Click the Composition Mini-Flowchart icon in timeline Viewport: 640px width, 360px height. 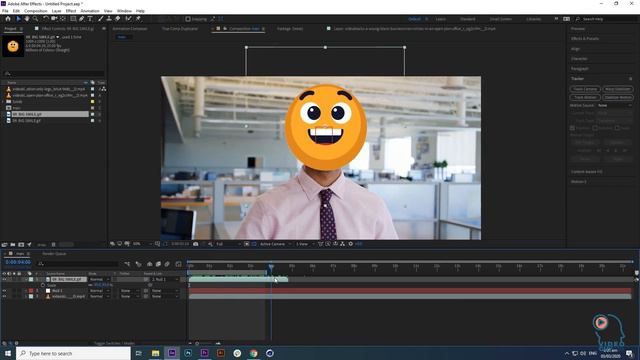(127, 264)
